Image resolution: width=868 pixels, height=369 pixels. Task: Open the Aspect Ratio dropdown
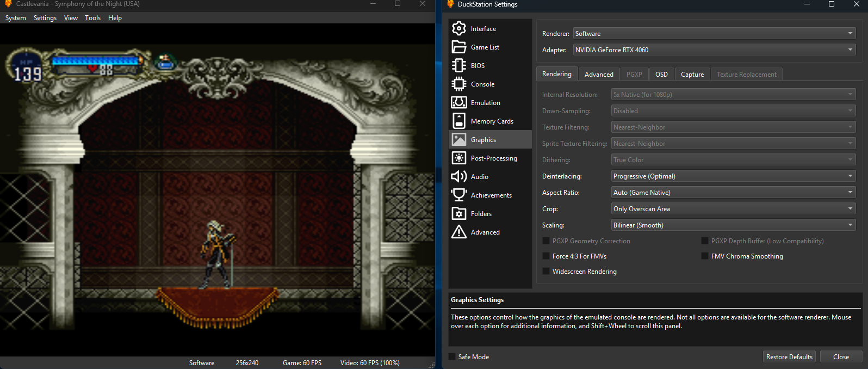point(734,192)
